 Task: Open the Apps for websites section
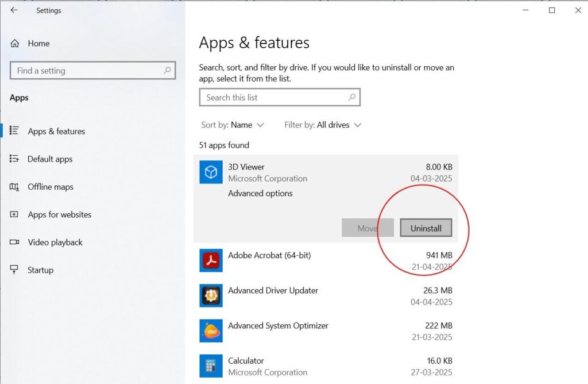59,214
